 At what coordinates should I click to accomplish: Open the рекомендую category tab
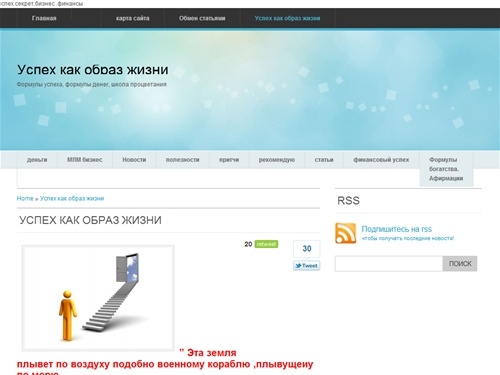pyautogui.click(x=277, y=160)
